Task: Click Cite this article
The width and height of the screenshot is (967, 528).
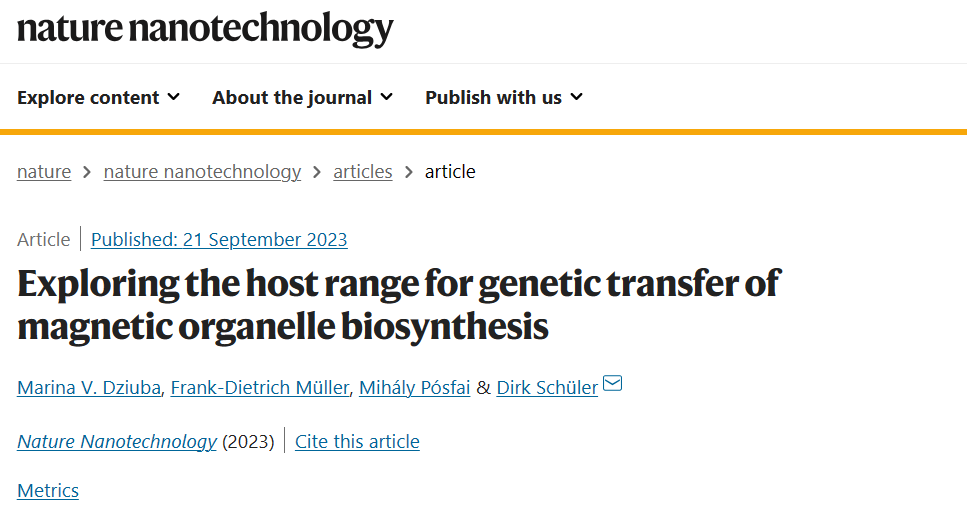Action: (357, 442)
